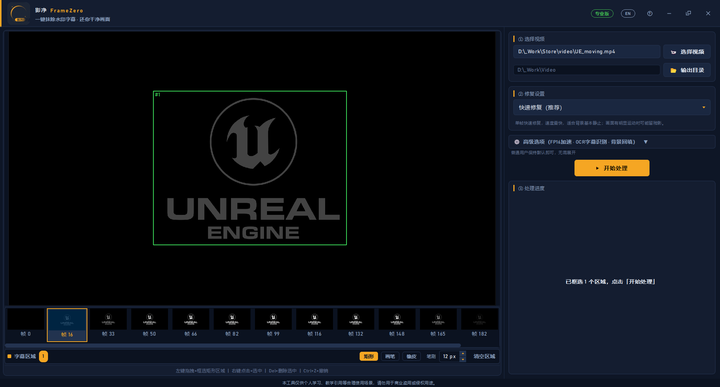720x387 pixels.
Task: Click the Unreal Engine logo in video preview
Action: tap(253, 169)
